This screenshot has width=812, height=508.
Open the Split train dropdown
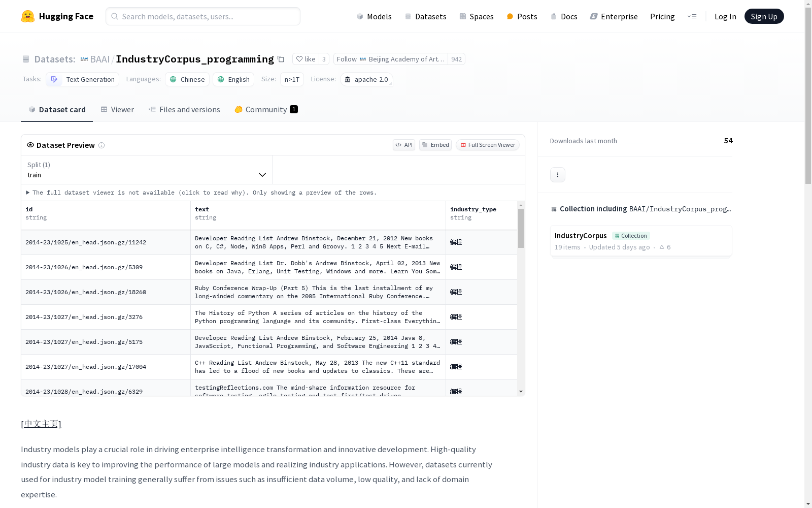147,170
